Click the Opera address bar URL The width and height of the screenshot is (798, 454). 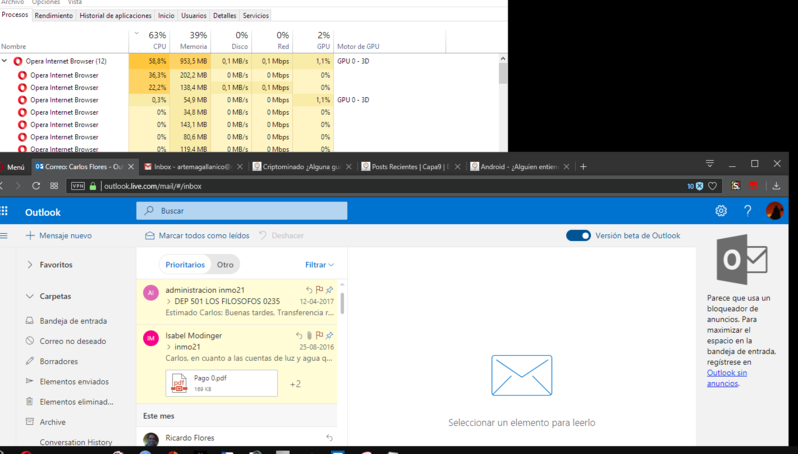click(153, 186)
